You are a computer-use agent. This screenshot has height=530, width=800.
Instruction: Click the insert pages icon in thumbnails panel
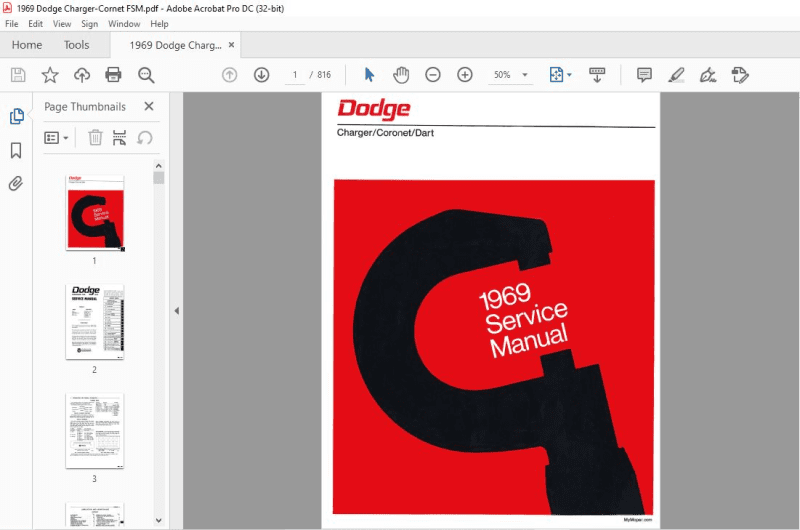(119, 138)
